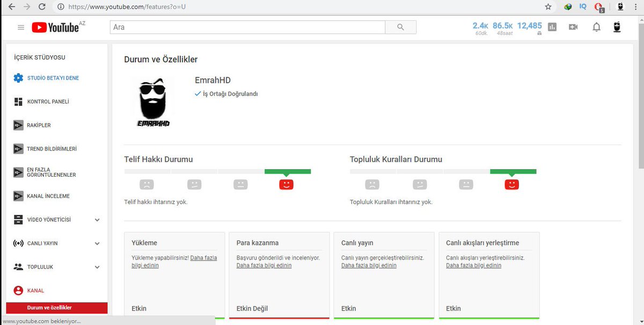Click the green bar of Telif Hakkı status

tap(288, 171)
